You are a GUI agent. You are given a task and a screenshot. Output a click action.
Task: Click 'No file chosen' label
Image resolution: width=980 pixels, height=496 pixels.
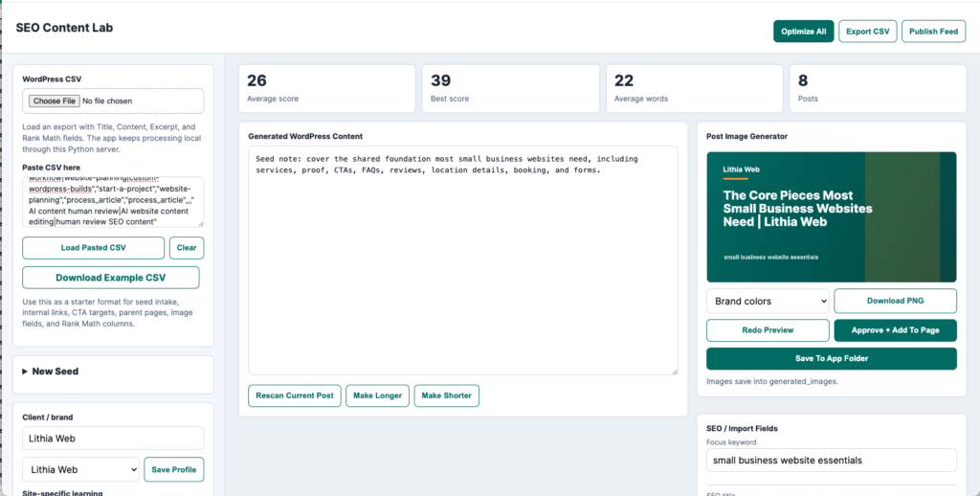[x=107, y=101]
